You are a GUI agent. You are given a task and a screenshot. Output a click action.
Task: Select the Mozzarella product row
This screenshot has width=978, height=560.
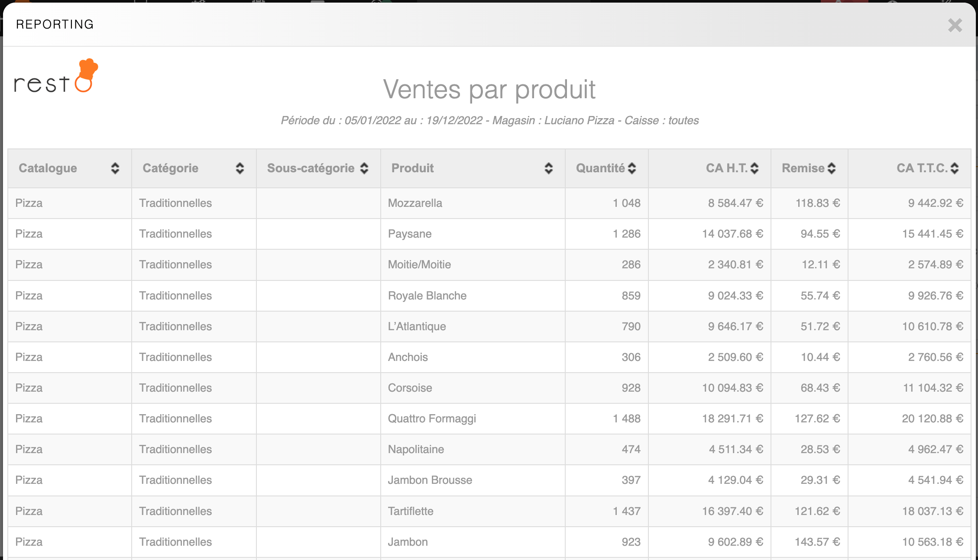[415, 203]
